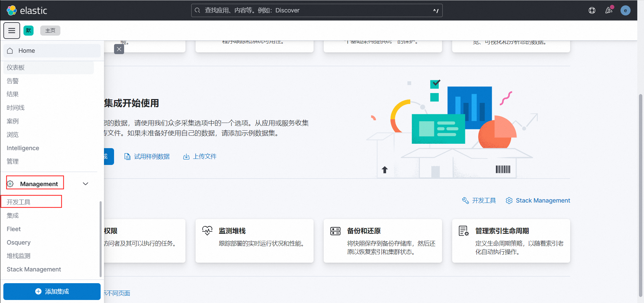Open Fleet under Management
Screen dimensions: 644x303
click(x=14, y=229)
